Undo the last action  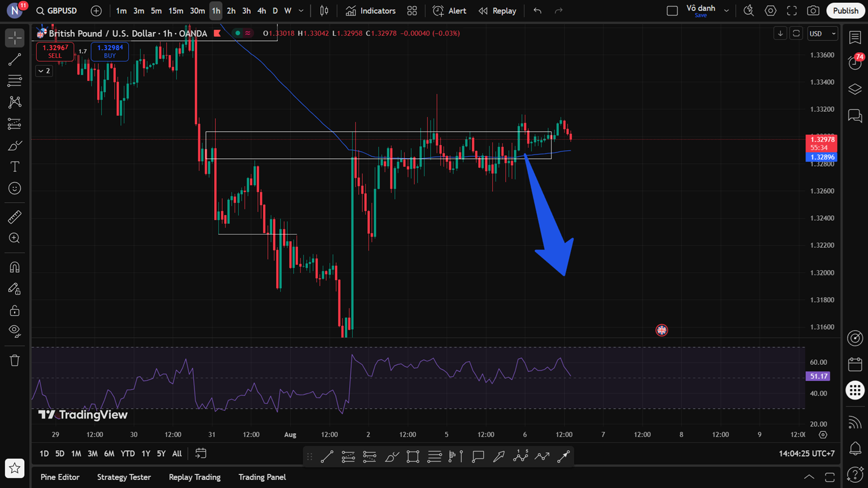tap(537, 11)
